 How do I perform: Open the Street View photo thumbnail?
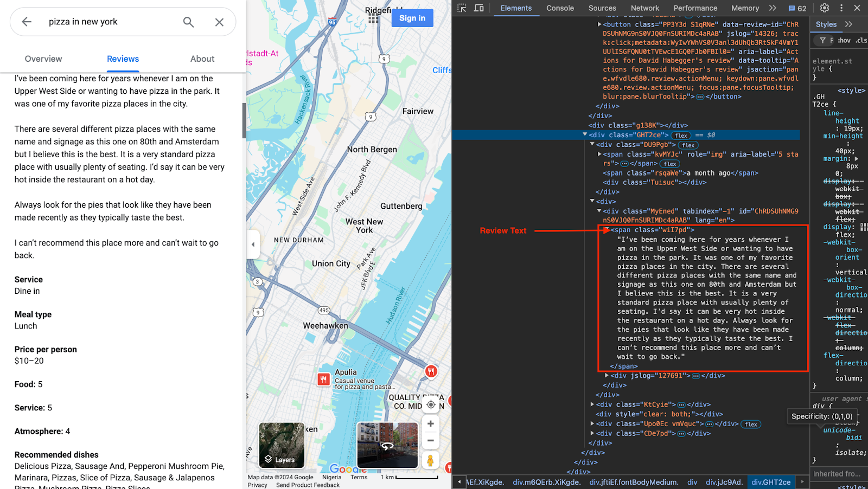387,445
